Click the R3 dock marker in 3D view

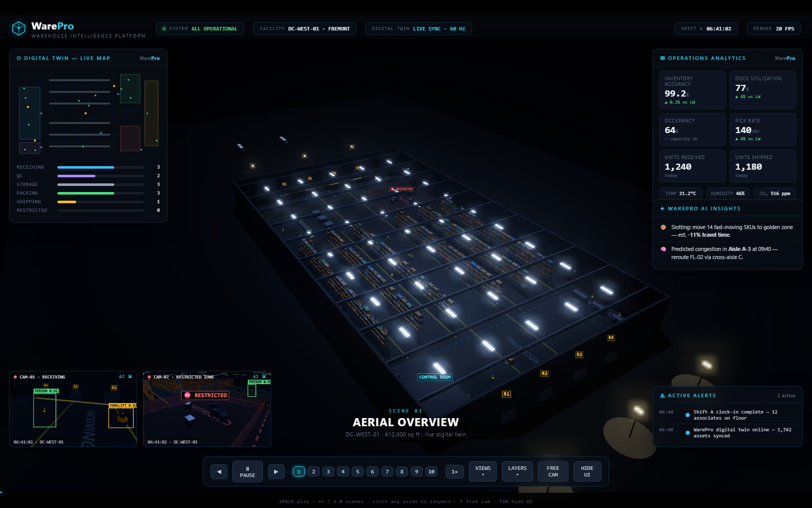pyautogui.click(x=579, y=355)
